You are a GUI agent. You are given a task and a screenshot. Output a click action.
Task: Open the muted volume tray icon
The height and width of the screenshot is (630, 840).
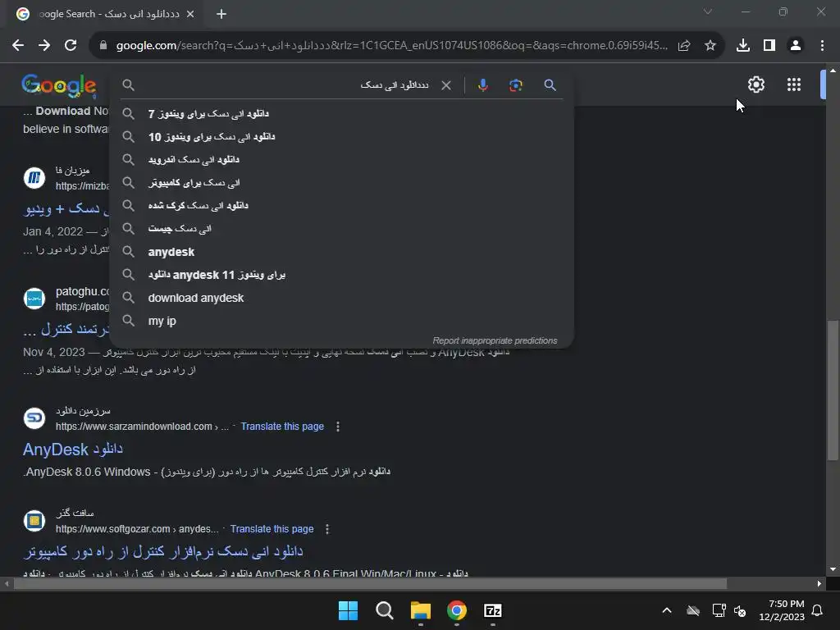click(741, 610)
